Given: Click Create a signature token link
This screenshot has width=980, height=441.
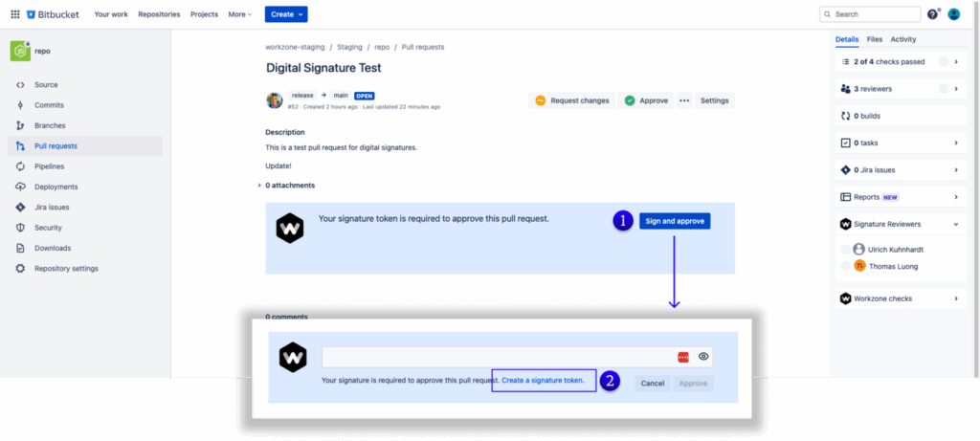Looking at the screenshot, I should point(543,381).
